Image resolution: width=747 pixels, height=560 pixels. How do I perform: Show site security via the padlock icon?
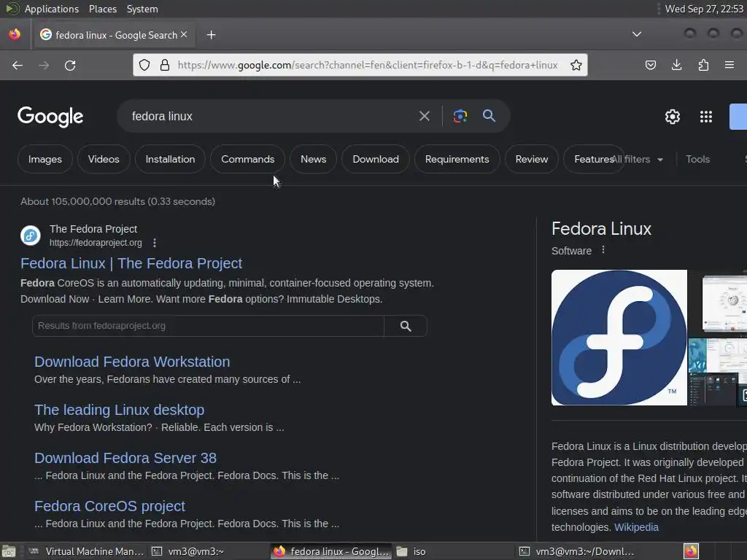click(x=165, y=65)
